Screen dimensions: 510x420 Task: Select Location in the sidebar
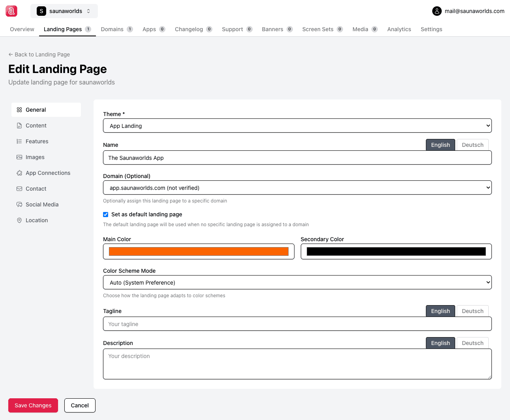tap(46, 220)
